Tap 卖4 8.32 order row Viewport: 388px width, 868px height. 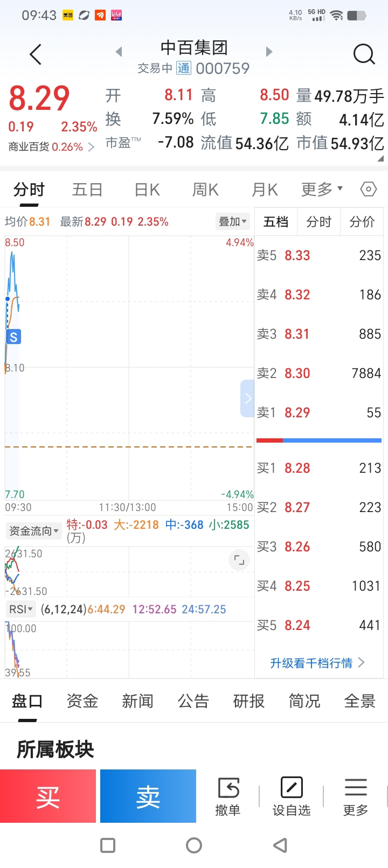(319, 295)
